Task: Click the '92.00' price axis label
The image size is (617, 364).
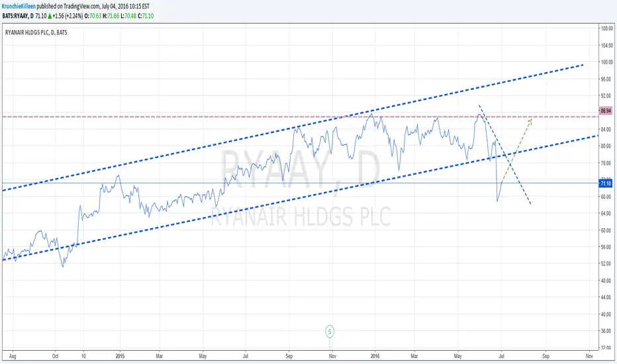Action: [x=606, y=95]
